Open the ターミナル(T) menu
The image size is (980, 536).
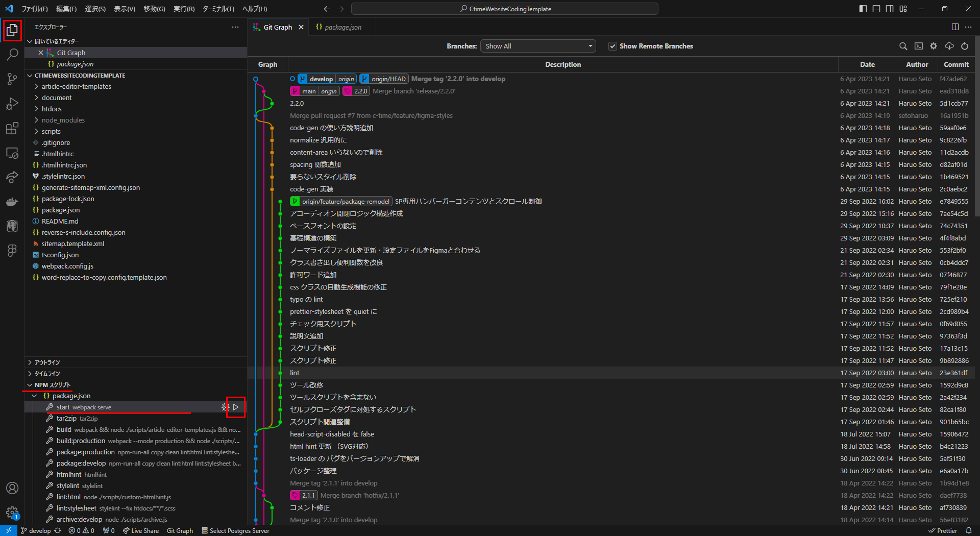click(x=218, y=9)
